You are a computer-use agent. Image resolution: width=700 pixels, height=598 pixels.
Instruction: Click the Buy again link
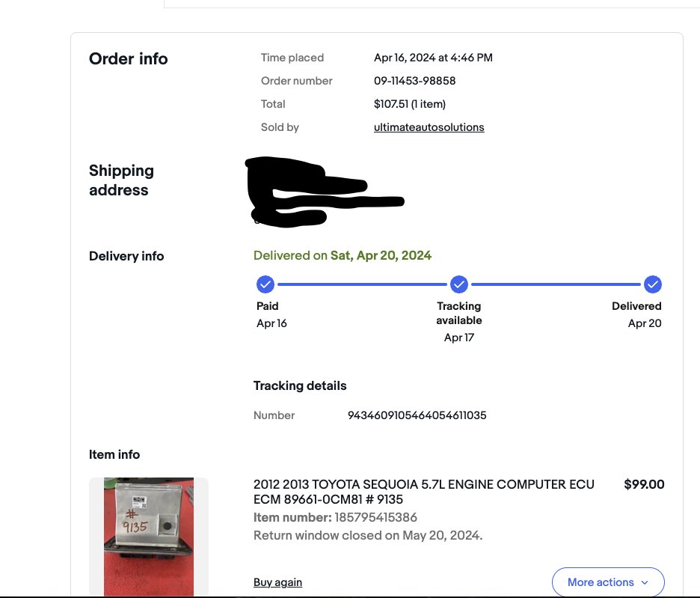click(277, 582)
